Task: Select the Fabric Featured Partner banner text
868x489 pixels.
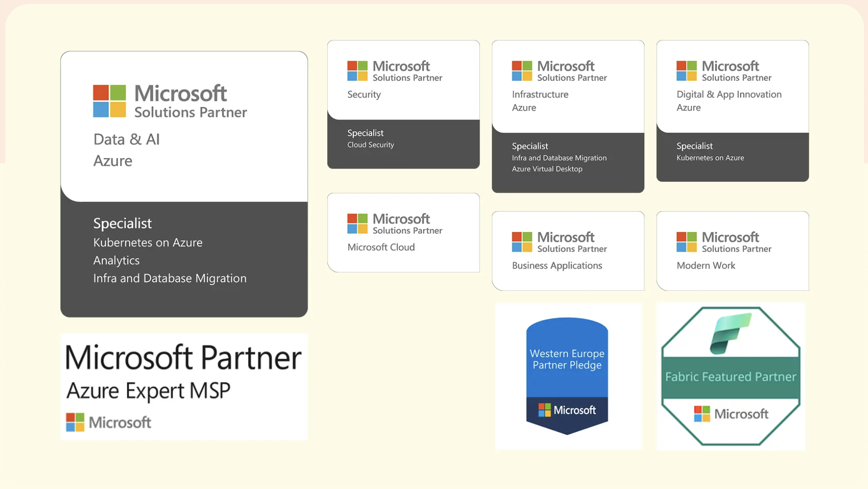Action: click(730, 377)
